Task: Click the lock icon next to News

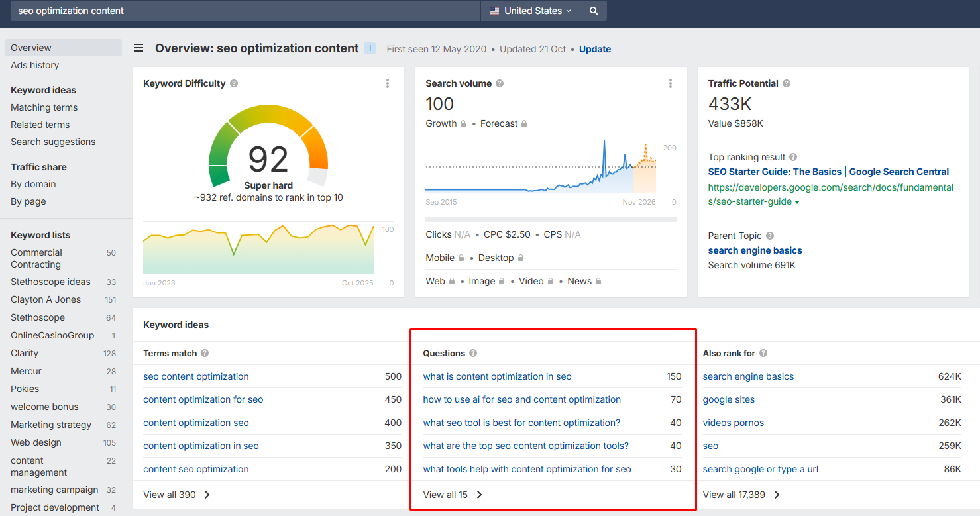Action: point(598,281)
